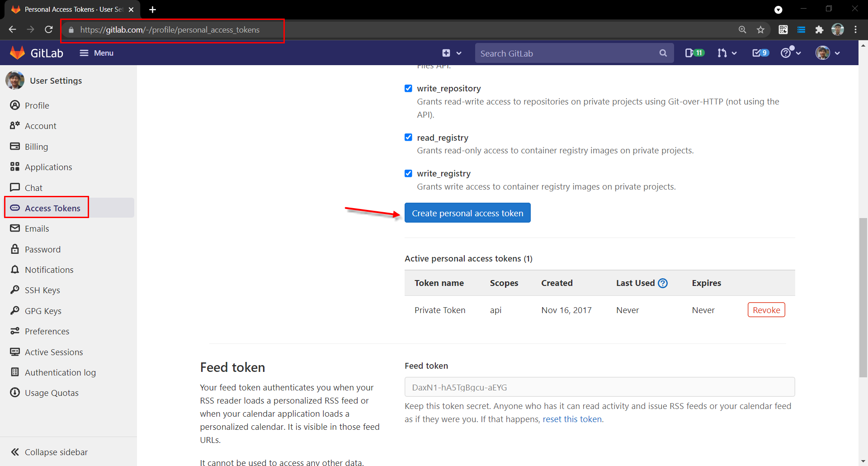This screenshot has height=466, width=868.
Task: Expand the merge requests dropdown
Action: (x=726, y=53)
